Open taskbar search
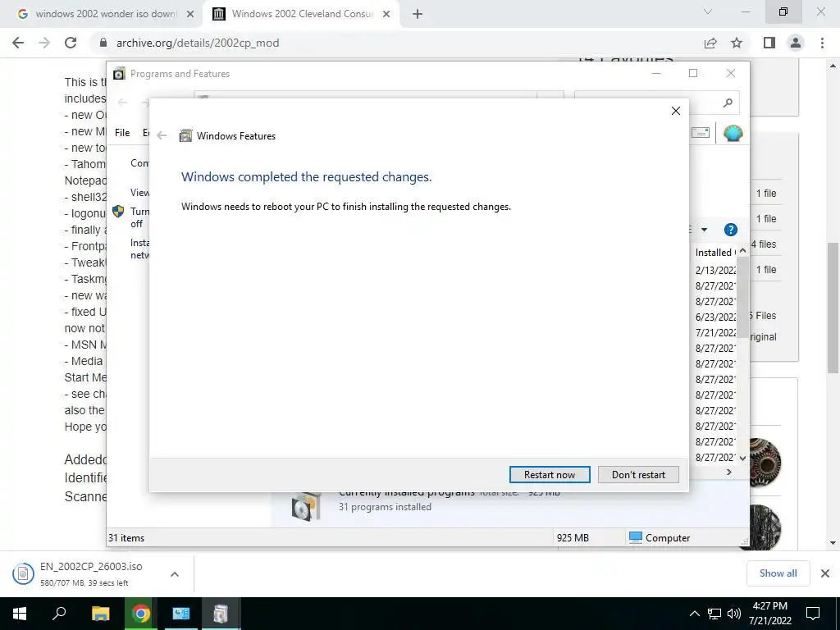 click(59, 614)
